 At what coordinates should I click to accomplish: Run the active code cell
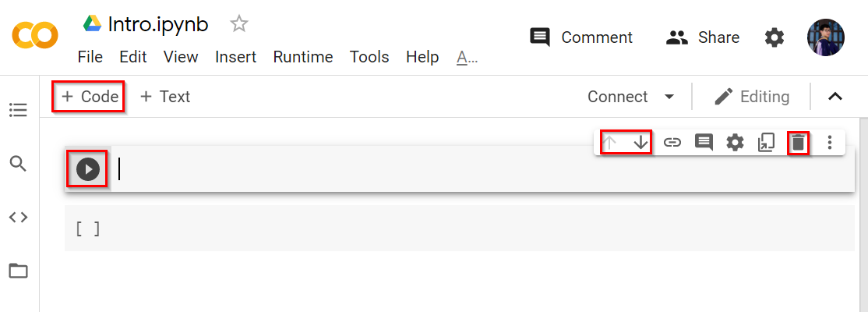(88, 169)
